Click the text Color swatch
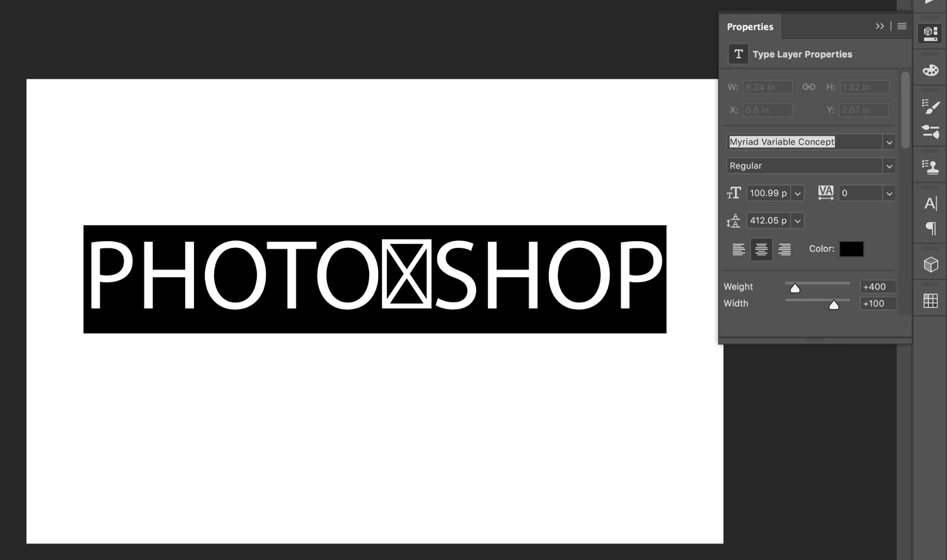 point(852,249)
